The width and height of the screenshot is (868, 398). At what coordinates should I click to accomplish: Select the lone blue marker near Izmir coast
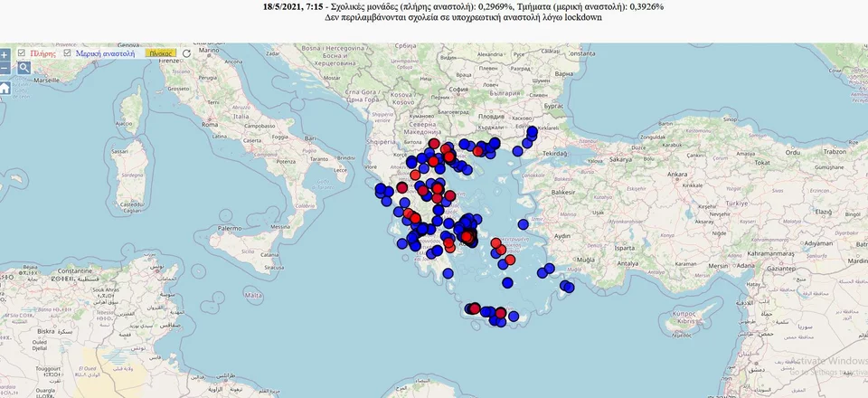point(523,224)
